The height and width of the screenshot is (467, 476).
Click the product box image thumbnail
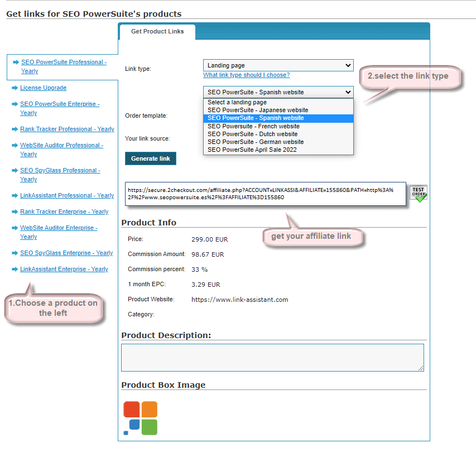[140, 418]
